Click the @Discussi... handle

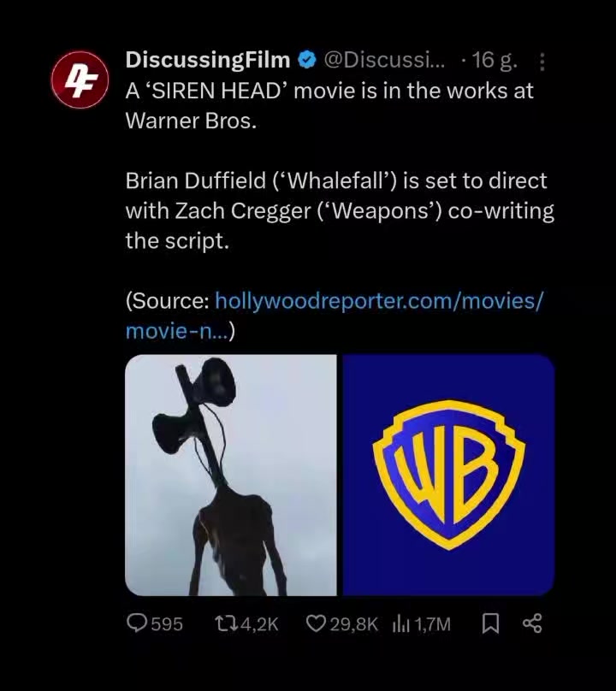click(385, 61)
